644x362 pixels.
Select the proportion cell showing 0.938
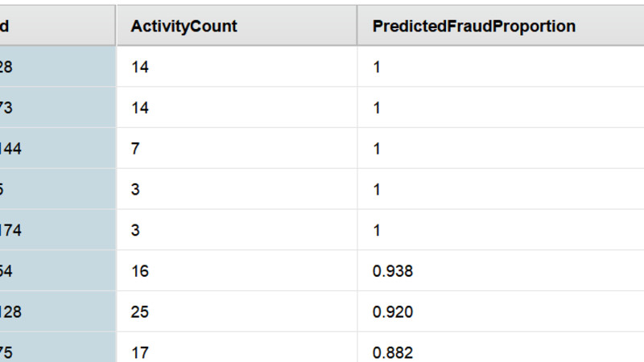coord(501,271)
